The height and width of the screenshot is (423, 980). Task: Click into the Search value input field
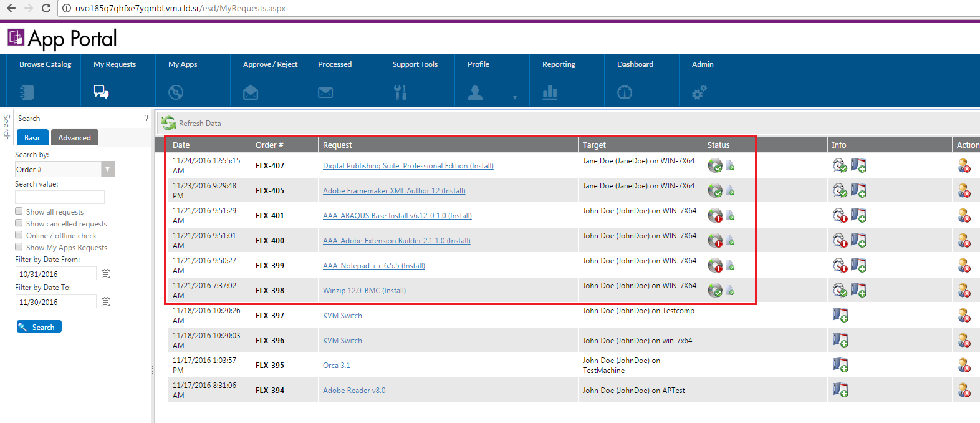tap(60, 197)
